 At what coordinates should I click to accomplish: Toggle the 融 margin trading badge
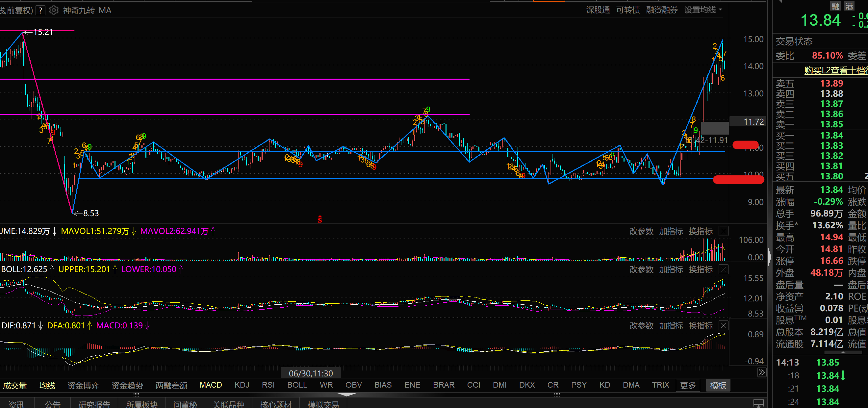[x=835, y=6]
